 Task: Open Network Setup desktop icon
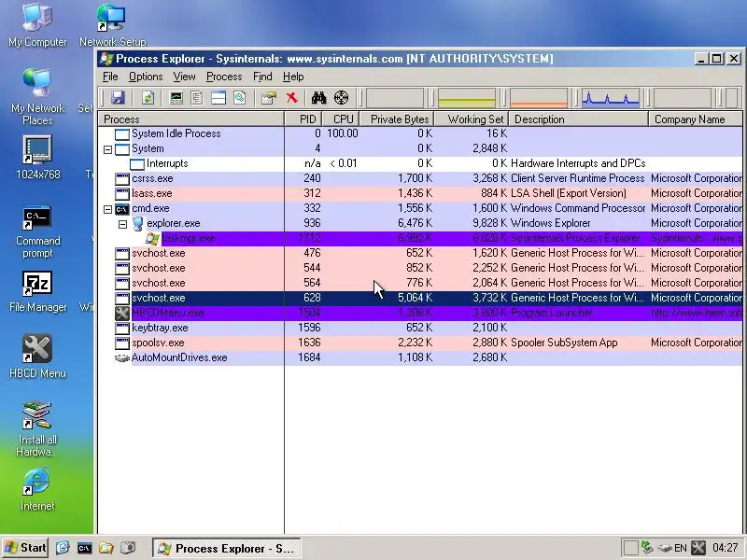click(112, 25)
